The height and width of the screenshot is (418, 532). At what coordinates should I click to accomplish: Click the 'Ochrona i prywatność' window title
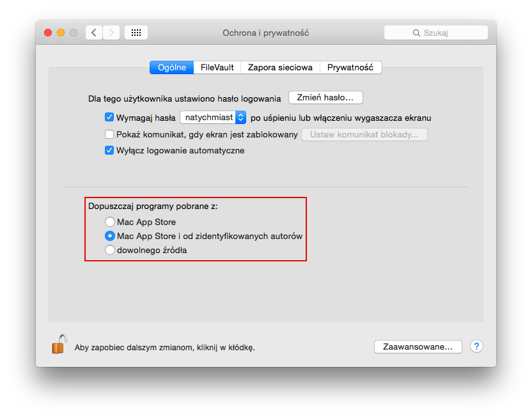(x=265, y=33)
